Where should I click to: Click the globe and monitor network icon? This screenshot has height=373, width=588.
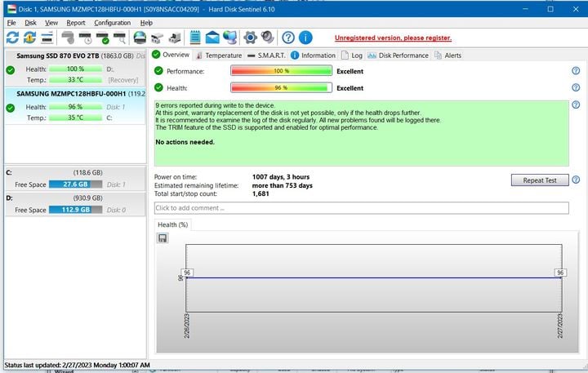[x=229, y=38]
